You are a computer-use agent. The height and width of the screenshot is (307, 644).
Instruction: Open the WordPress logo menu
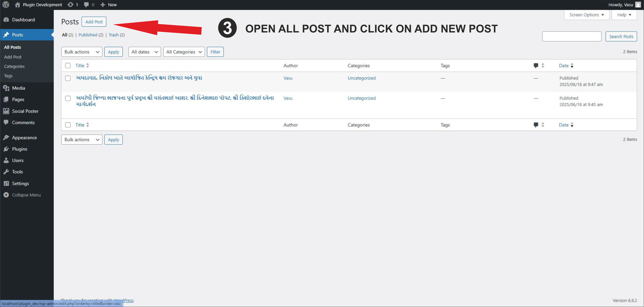click(6, 5)
